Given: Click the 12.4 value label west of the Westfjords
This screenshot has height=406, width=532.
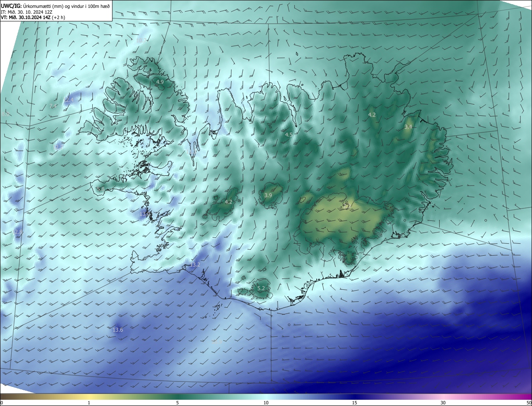Looking at the screenshot, I should (x=68, y=100).
